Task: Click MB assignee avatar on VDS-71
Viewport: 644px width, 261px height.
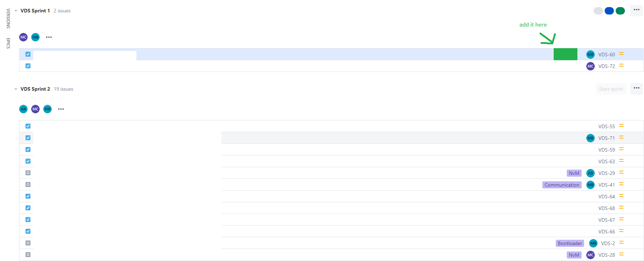Action: coord(591,138)
